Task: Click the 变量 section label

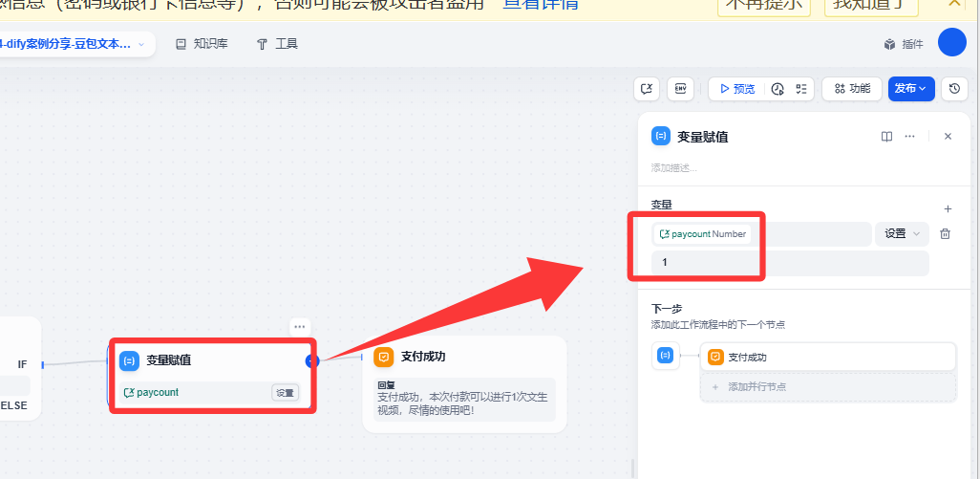Action: pos(661,205)
